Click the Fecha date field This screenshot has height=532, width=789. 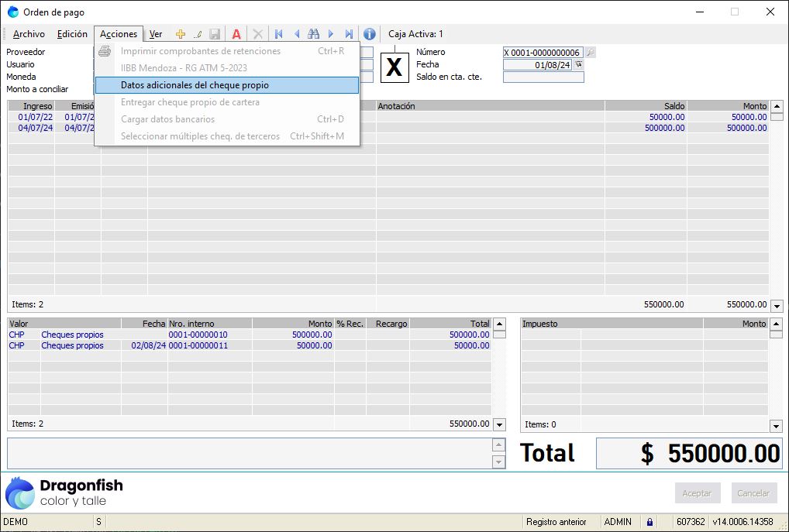point(537,65)
